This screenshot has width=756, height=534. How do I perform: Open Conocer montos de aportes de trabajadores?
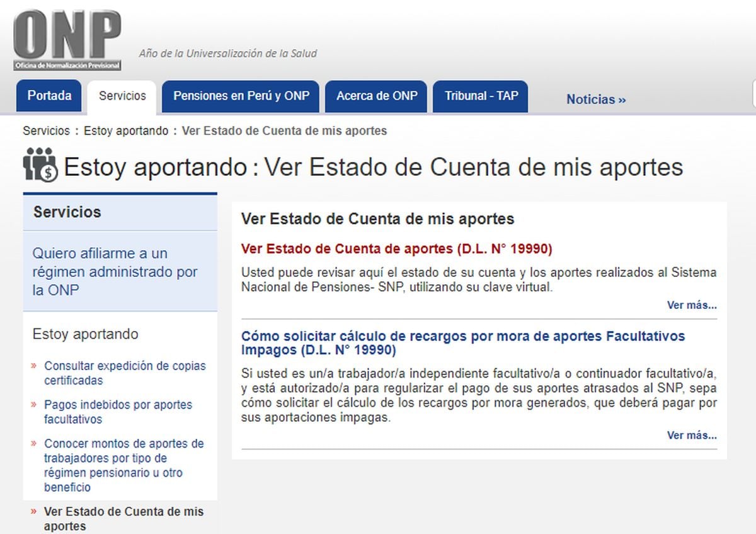click(123, 465)
